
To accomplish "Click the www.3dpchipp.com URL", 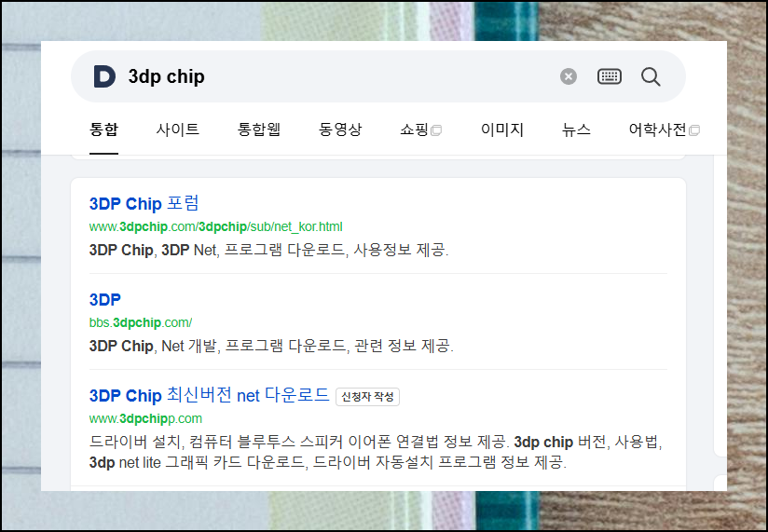I will coord(145,418).
